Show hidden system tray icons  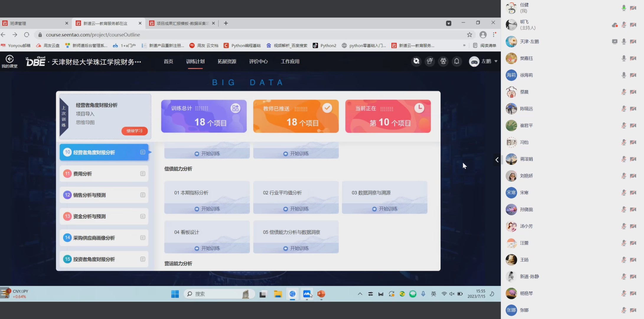point(360,294)
